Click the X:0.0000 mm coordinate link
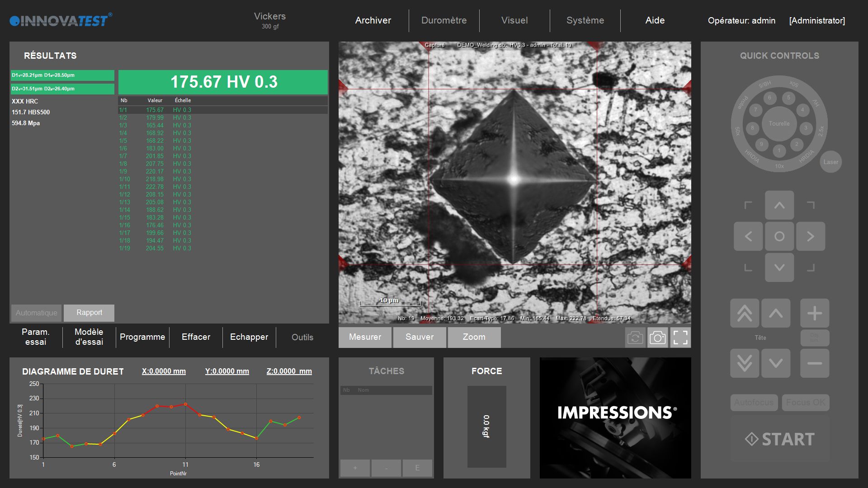This screenshot has width=868, height=488. [164, 371]
